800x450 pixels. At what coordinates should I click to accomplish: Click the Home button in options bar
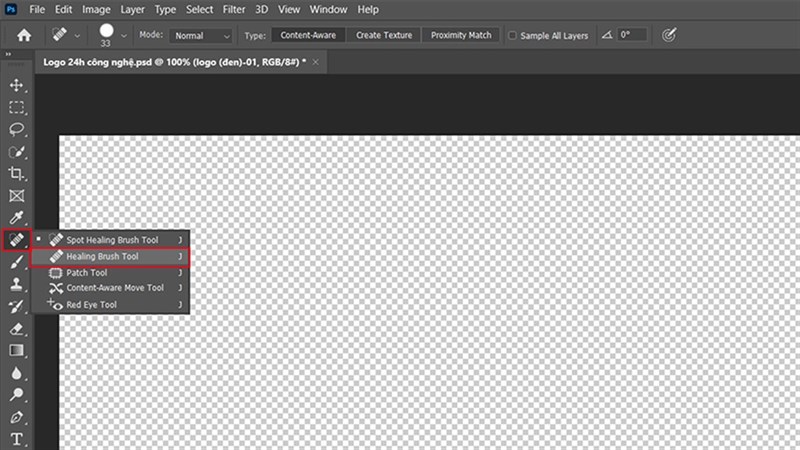coord(24,35)
